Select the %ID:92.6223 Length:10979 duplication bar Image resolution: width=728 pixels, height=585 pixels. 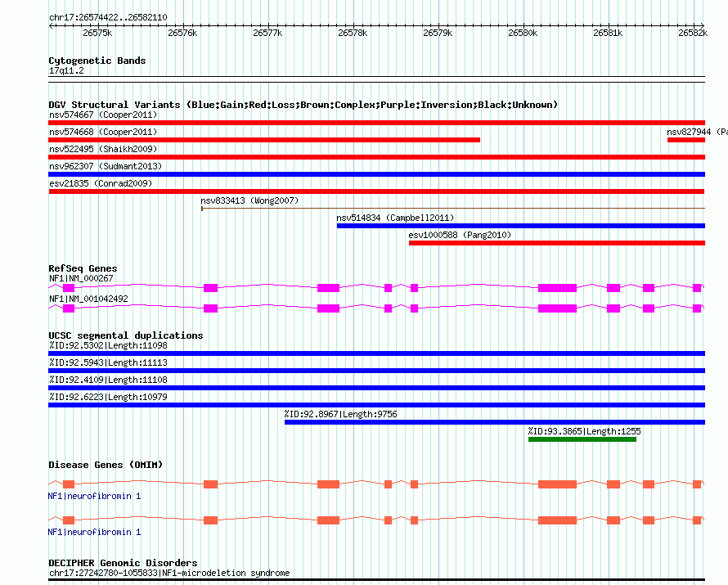coord(376,405)
